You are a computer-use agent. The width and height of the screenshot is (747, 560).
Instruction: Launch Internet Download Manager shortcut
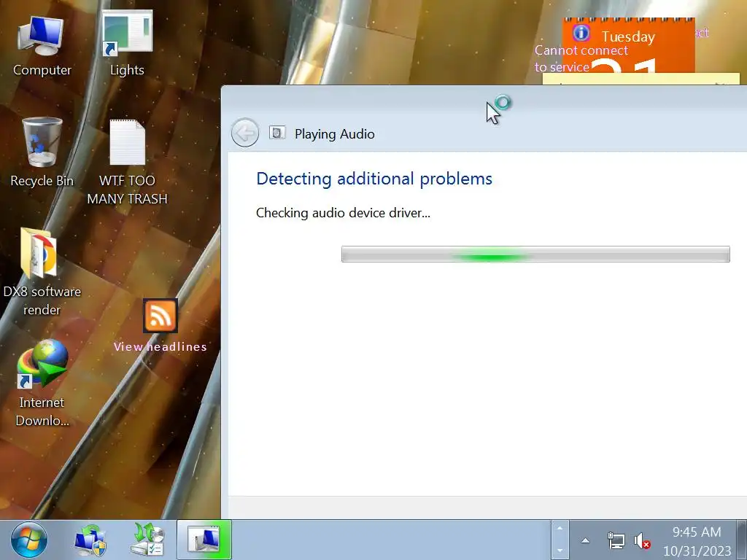coord(42,384)
